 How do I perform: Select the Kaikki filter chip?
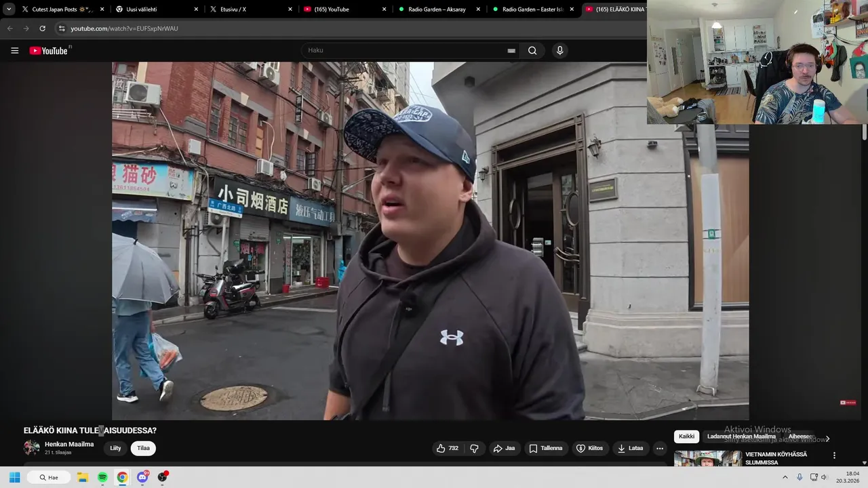tap(686, 436)
